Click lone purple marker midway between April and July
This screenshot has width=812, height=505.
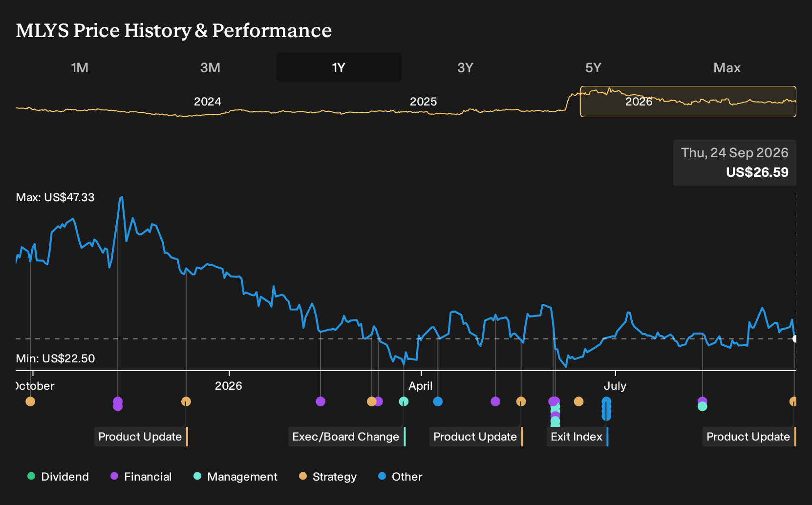495,401
